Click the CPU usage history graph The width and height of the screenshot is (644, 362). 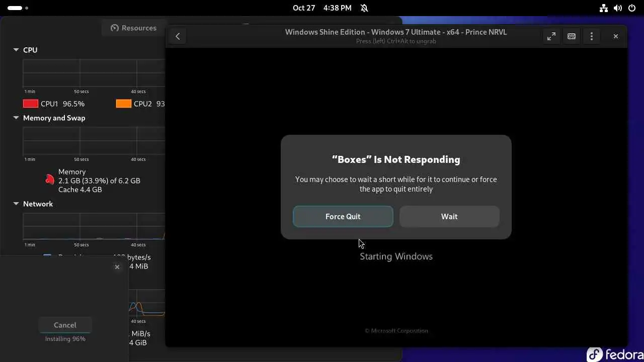pyautogui.click(x=94, y=73)
